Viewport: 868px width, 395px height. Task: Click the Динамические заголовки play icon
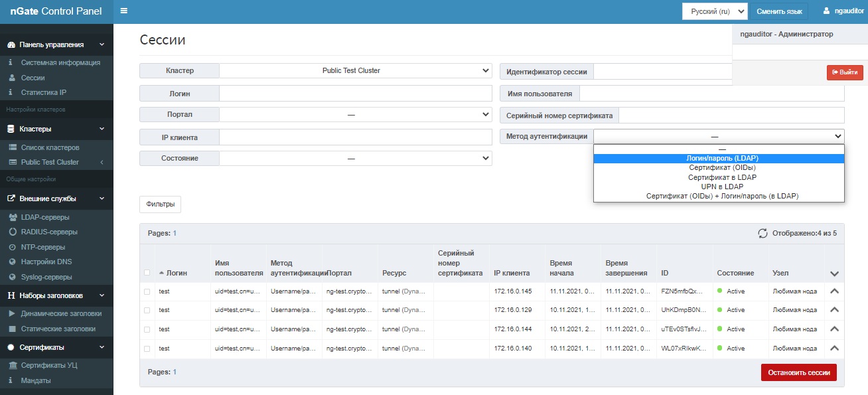pos(13,314)
